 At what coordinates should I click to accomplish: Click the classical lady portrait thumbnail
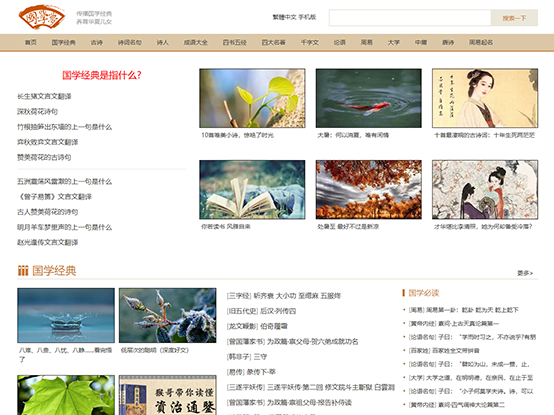(485, 98)
